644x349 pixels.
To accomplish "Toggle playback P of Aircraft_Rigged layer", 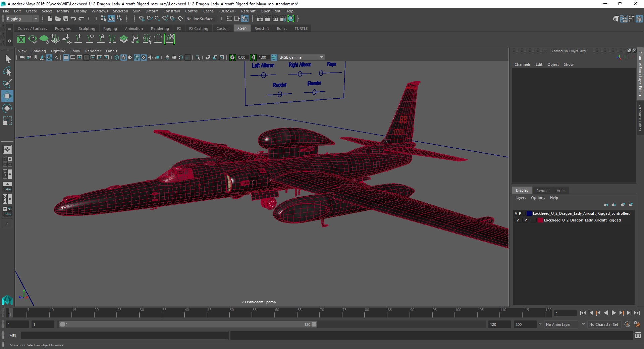I will [526, 220].
